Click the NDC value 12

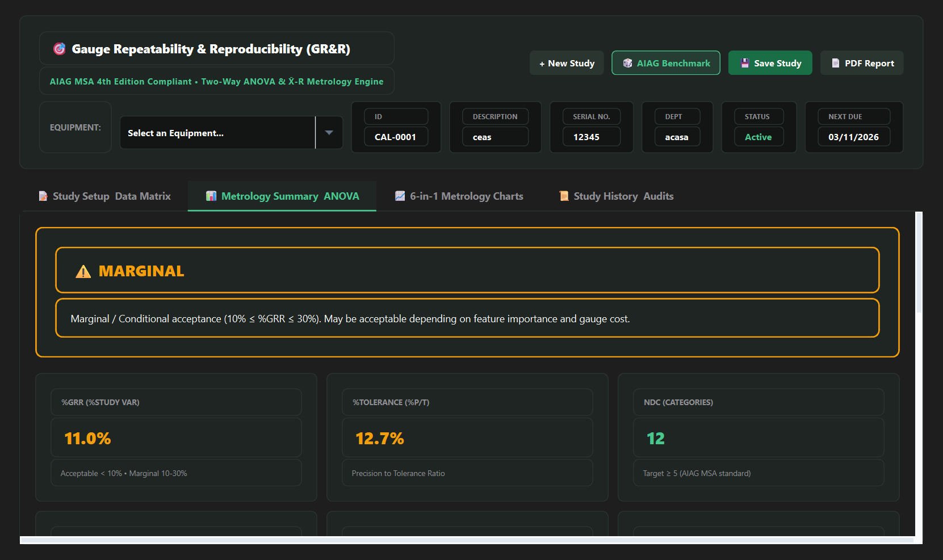tap(656, 439)
